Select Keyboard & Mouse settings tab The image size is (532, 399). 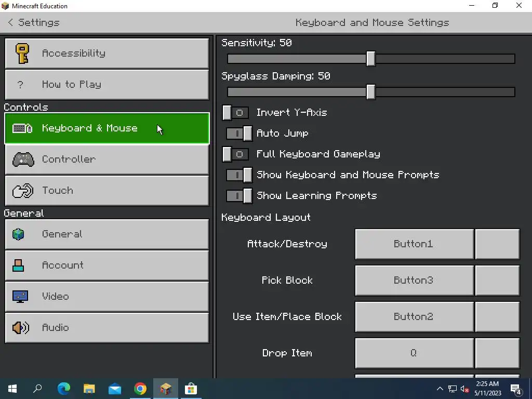[107, 128]
